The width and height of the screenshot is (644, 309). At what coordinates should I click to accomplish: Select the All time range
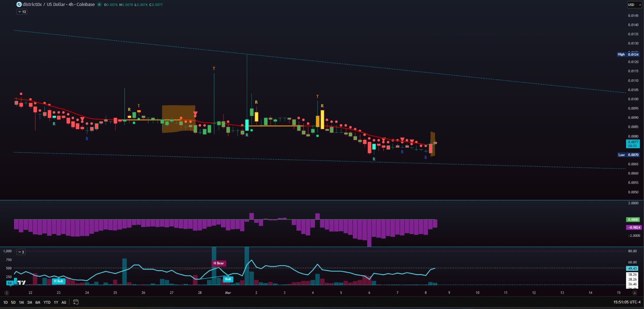point(64,302)
